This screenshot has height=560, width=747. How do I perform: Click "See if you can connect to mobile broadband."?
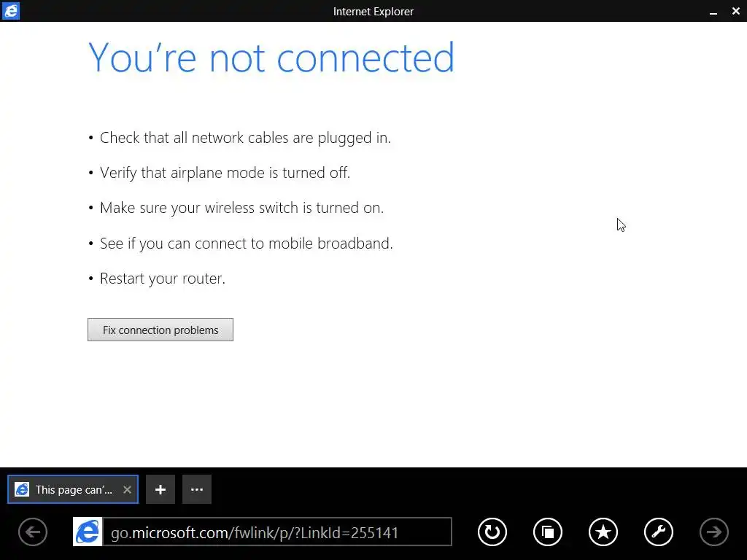click(247, 244)
